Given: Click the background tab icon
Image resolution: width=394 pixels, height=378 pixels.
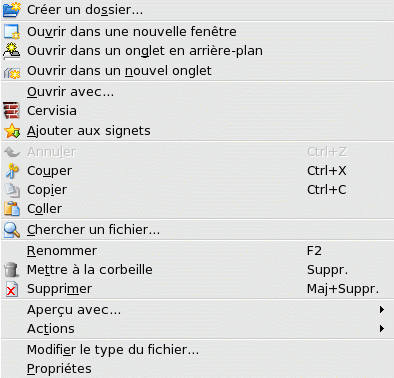Looking at the screenshot, I should [x=12, y=51].
